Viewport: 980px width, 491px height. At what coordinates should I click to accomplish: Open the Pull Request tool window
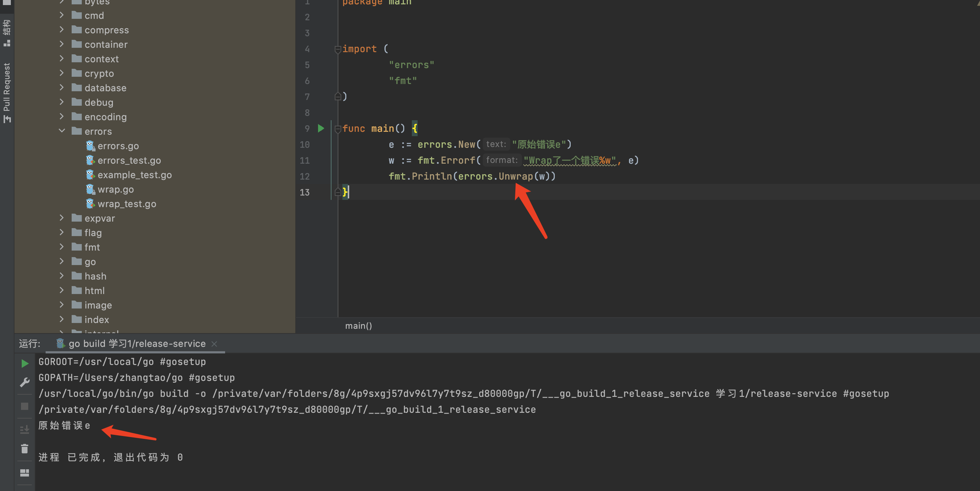[x=7, y=92]
